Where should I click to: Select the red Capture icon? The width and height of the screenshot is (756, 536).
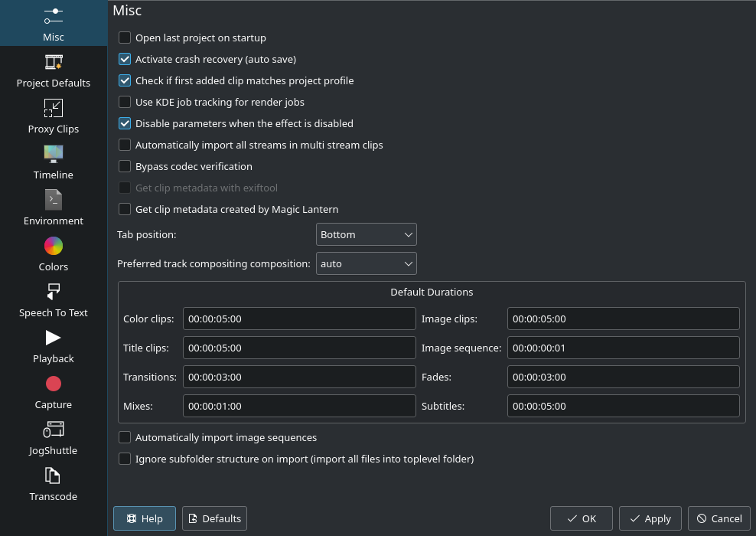(53, 384)
